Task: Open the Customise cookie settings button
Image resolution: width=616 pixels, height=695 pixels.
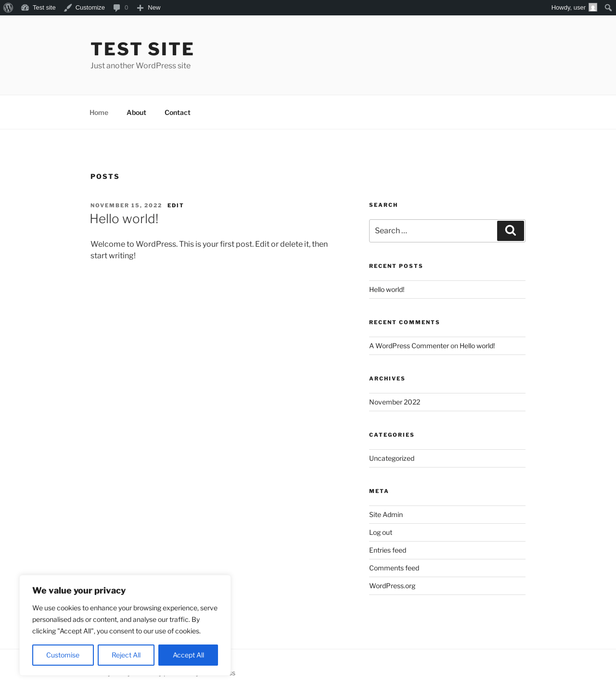Action: (63, 655)
